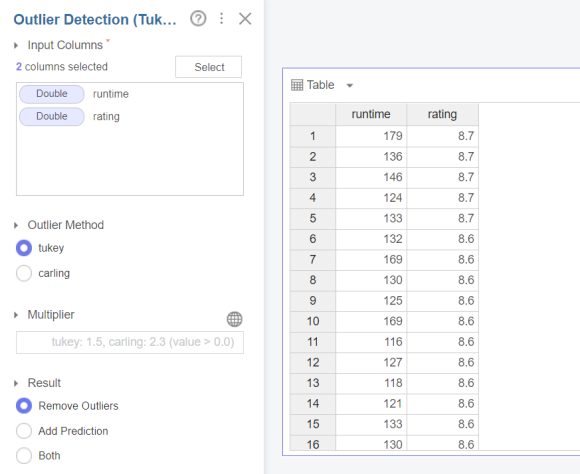Click the Table grid icon
Screen dimensions: 580x474
(297, 85)
